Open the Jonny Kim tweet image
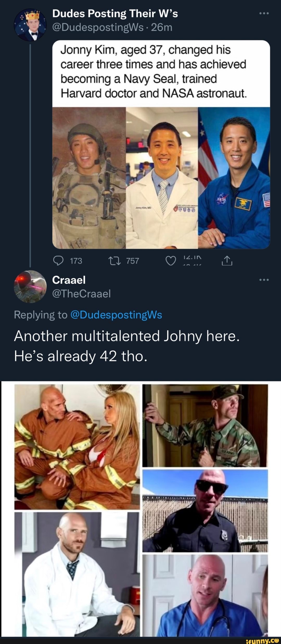This screenshot has height=644, width=281. pyautogui.click(x=161, y=178)
